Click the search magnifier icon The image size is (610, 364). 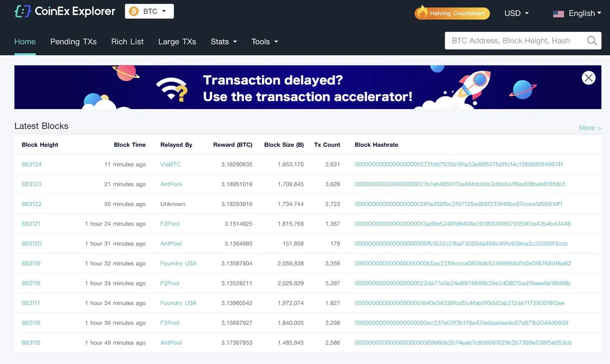coord(592,41)
